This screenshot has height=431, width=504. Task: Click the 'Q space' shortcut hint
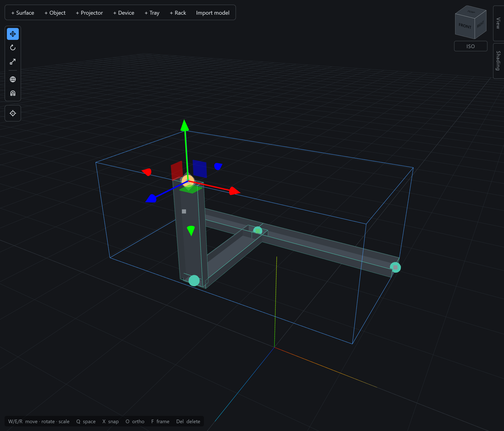click(86, 421)
